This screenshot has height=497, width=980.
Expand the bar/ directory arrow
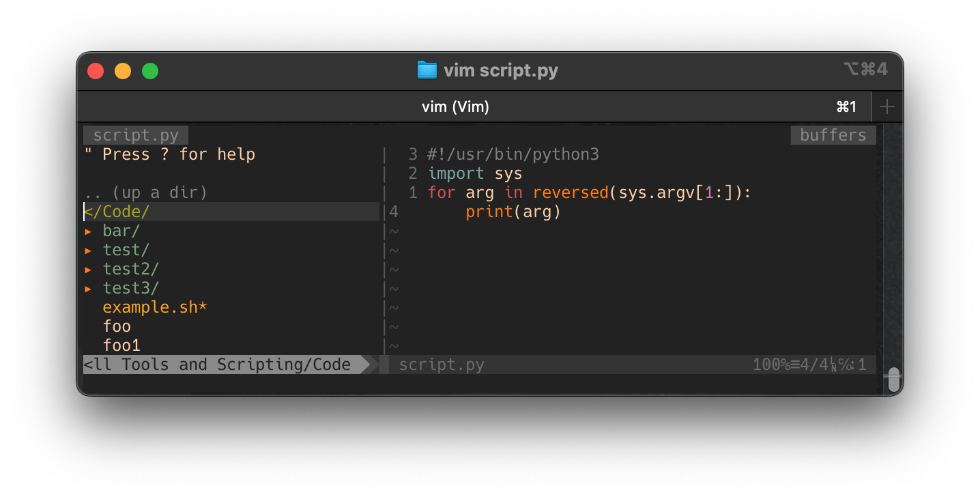pos(88,231)
